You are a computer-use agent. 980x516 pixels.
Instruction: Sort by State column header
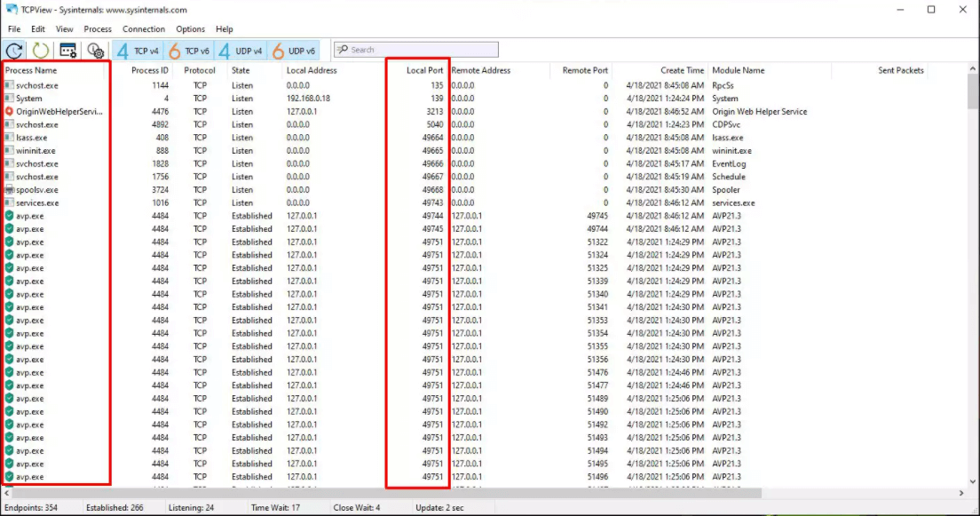(x=241, y=71)
